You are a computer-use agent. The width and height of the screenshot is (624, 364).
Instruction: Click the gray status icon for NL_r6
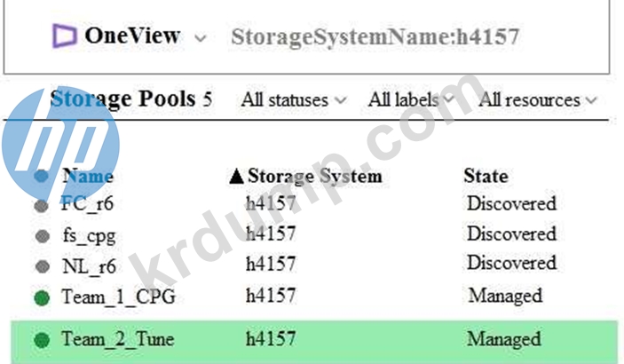[x=43, y=266]
